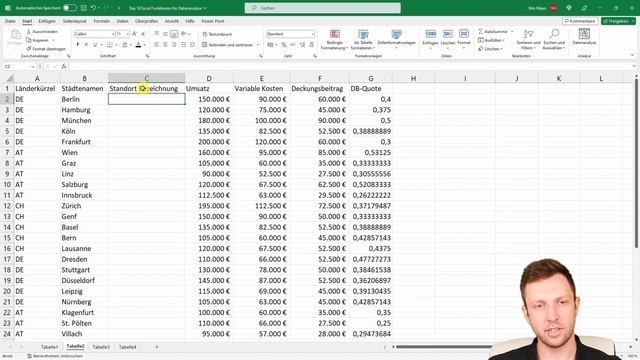Launch the Datenanalyse tool
The height and width of the screenshot is (360, 640).
pyautogui.click(x=584, y=37)
